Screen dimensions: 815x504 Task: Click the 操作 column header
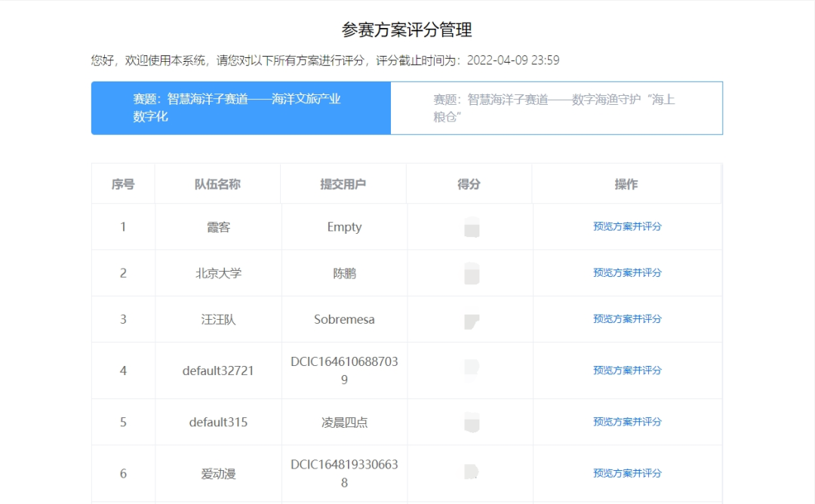point(626,184)
